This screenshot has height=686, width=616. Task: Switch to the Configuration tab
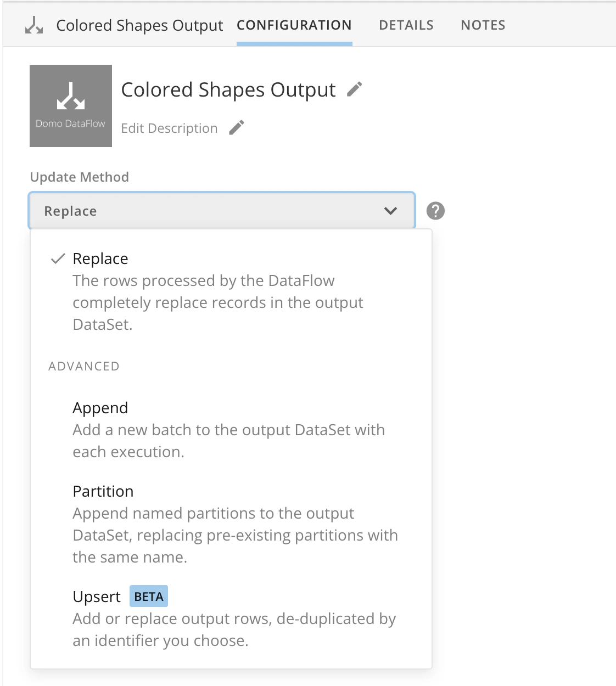(x=294, y=25)
